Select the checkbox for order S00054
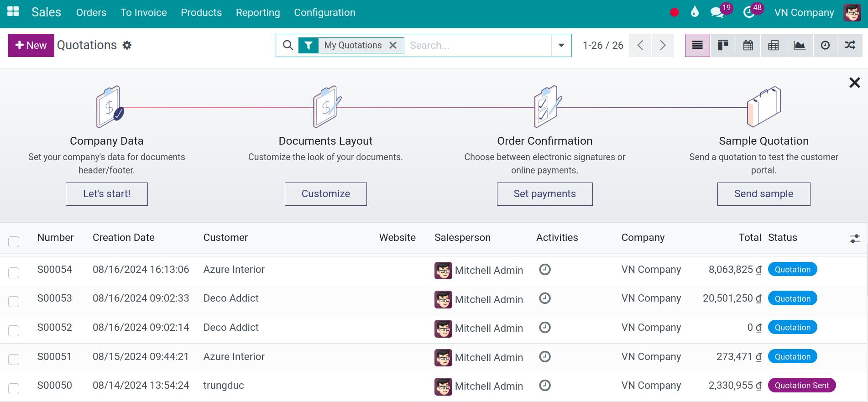The image size is (868, 402). (x=14, y=272)
